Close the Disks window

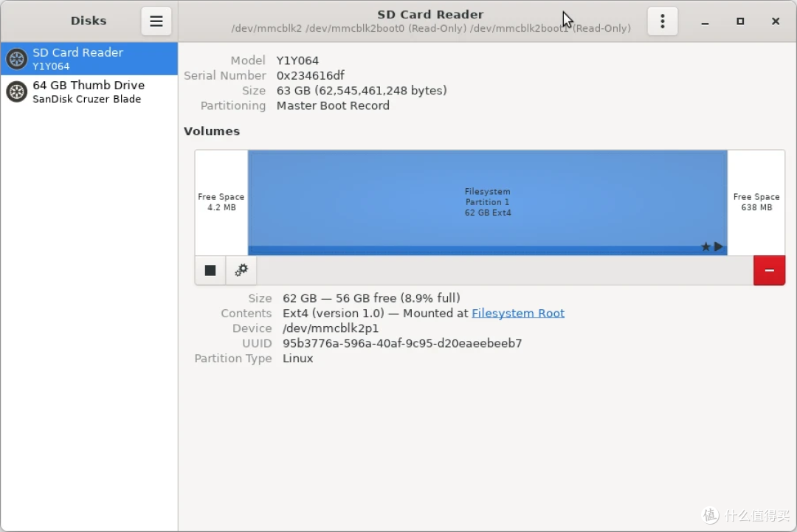(775, 21)
